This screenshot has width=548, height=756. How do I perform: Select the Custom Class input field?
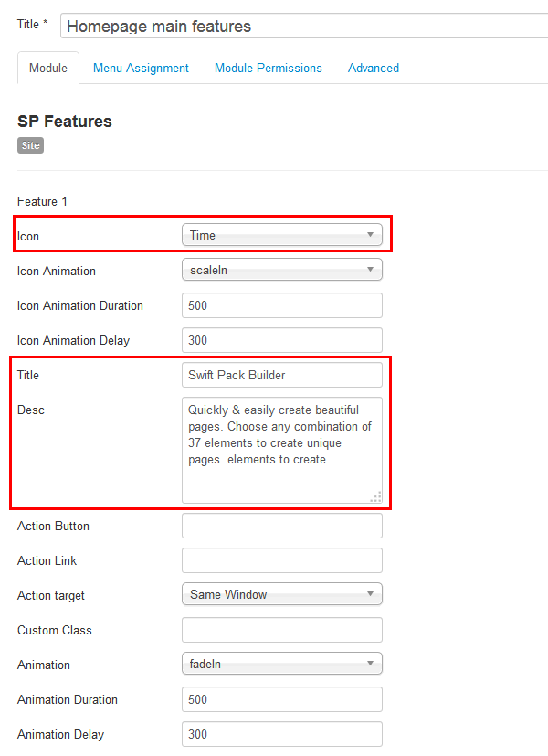tap(281, 630)
